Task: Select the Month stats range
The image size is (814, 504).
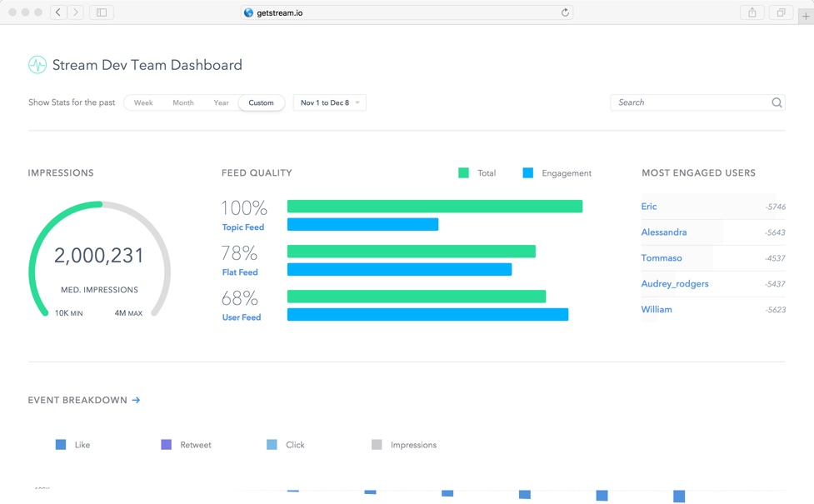Action: point(183,102)
